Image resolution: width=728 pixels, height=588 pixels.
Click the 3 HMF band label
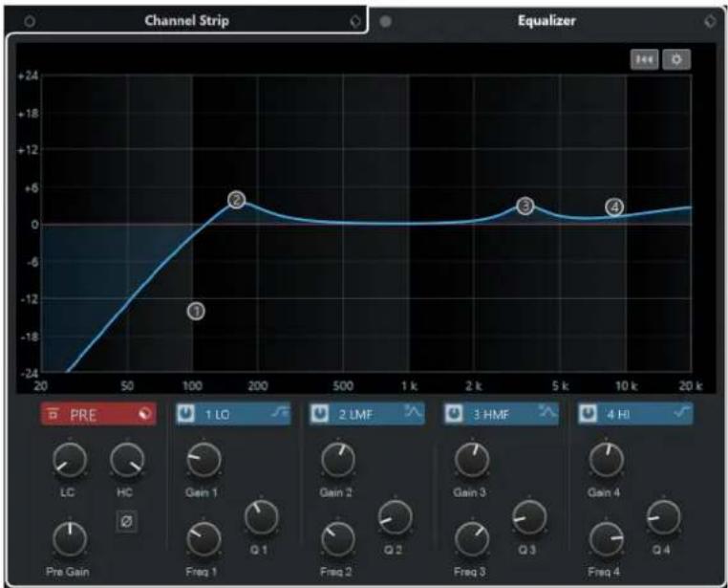tap(491, 414)
